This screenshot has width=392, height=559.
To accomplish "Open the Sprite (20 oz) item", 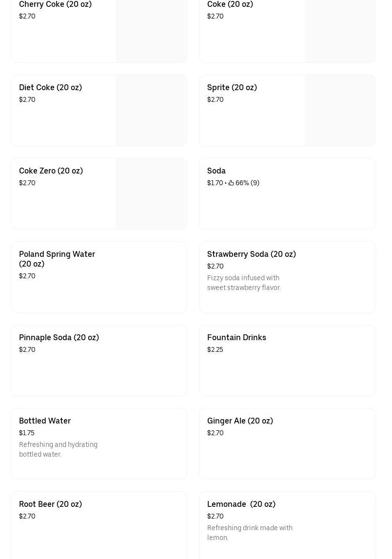I will [x=232, y=88].
